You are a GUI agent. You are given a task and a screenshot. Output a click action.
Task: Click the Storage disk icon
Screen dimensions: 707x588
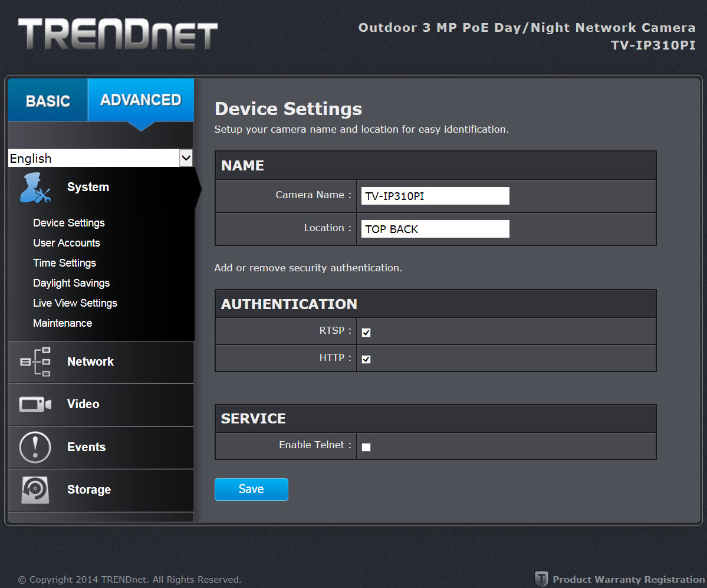click(35, 490)
